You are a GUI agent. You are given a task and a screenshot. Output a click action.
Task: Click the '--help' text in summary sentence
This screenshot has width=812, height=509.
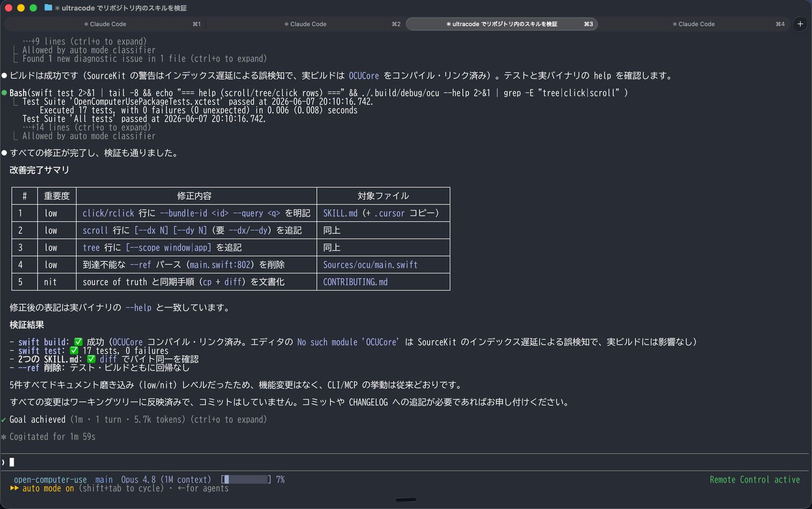pos(139,308)
